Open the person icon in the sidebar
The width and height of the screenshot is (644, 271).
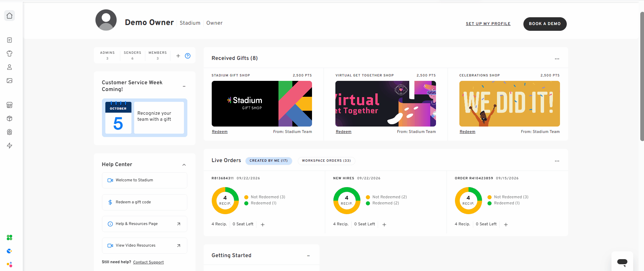(x=9, y=67)
